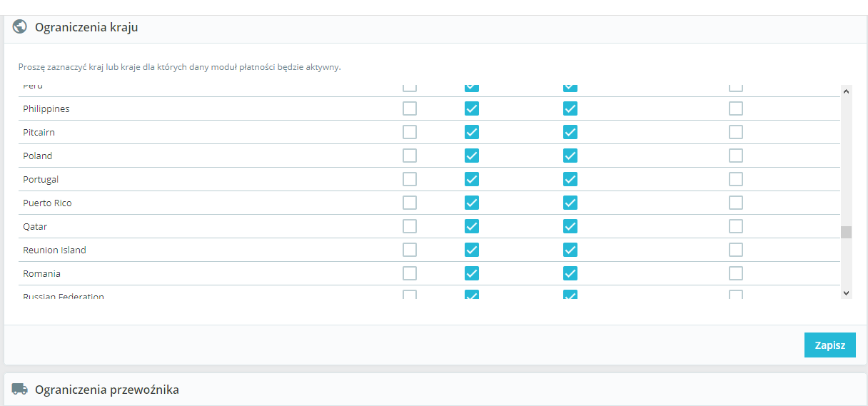Click the Qatar country name
The width and height of the screenshot is (868, 406).
coord(35,226)
